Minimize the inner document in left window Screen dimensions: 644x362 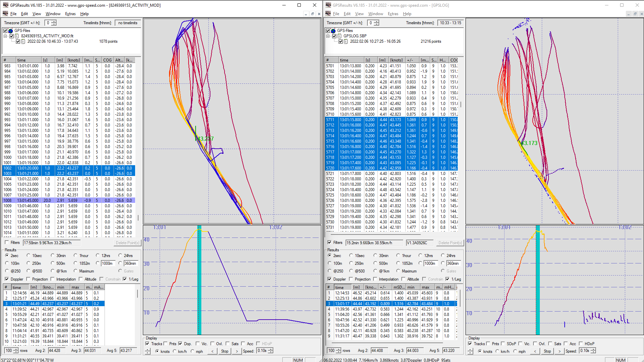click(306, 14)
